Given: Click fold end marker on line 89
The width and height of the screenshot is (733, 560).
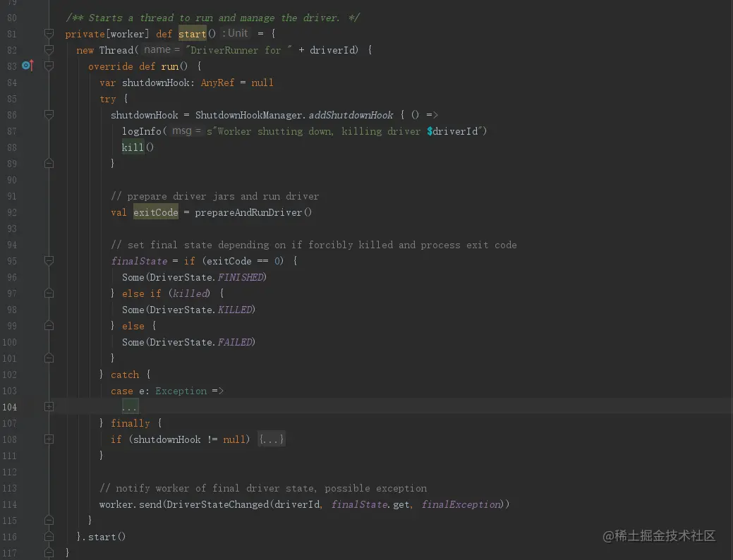Looking at the screenshot, I should tap(49, 163).
